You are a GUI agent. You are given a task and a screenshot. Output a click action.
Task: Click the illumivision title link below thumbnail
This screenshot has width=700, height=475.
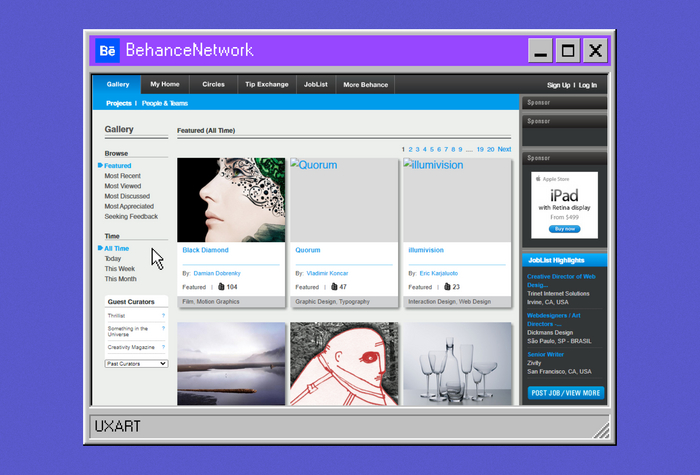(426, 250)
